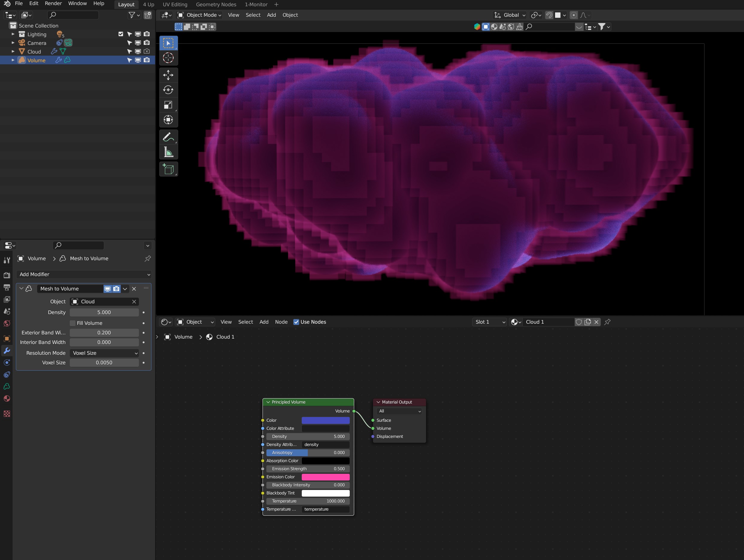Image resolution: width=744 pixels, height=560 pixels.
Task: Select the Annotate tool
Action: [168, 137]
